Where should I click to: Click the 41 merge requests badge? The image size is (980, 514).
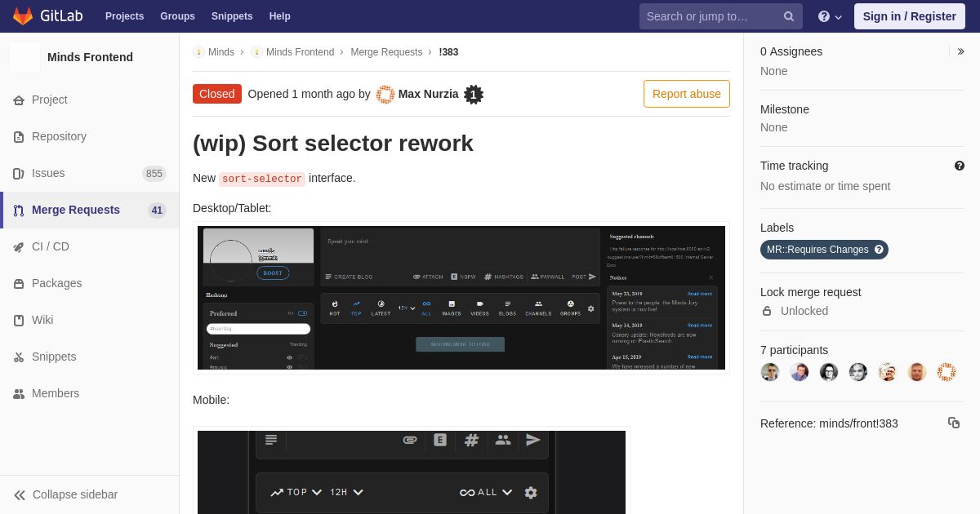click(157, 210)
